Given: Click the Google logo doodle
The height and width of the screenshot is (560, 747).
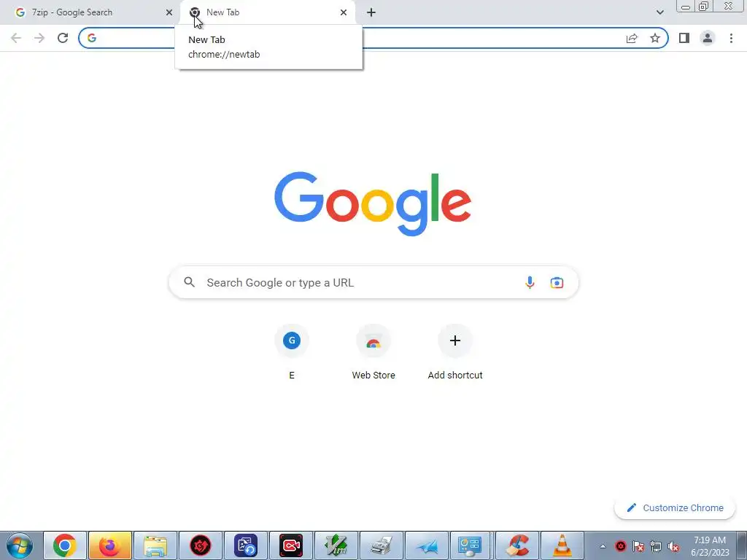Looking at the screenshot, I should click(373, 204).
